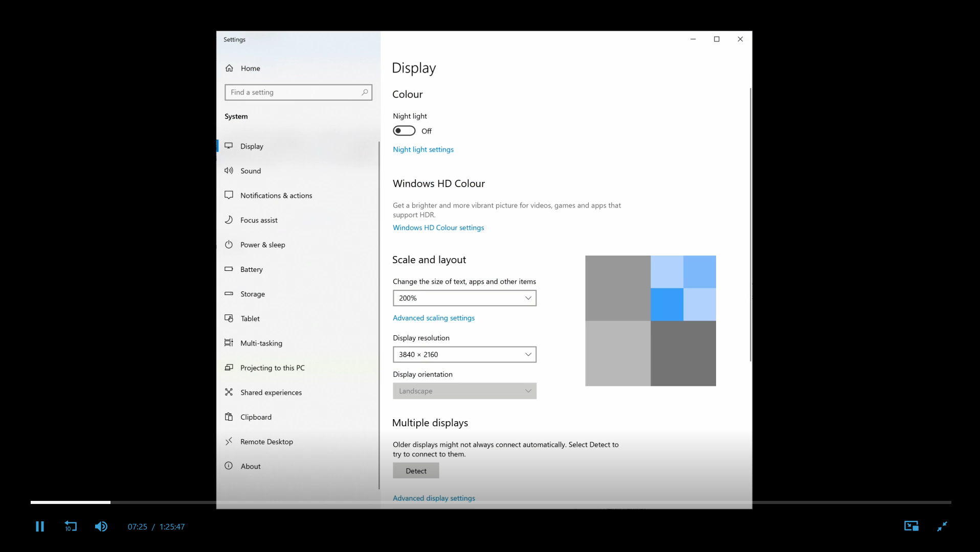Click the scale and layout preview image
Image resolution: width=980 pixels, height=552 pixels.
[x=651, y=320]
